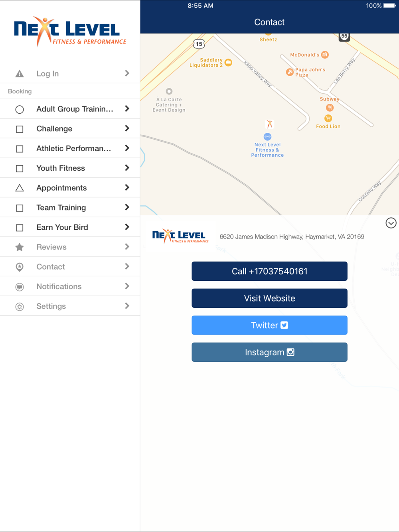
Task: Tap the Food Lion marker on the map
Action: [328, 118]
